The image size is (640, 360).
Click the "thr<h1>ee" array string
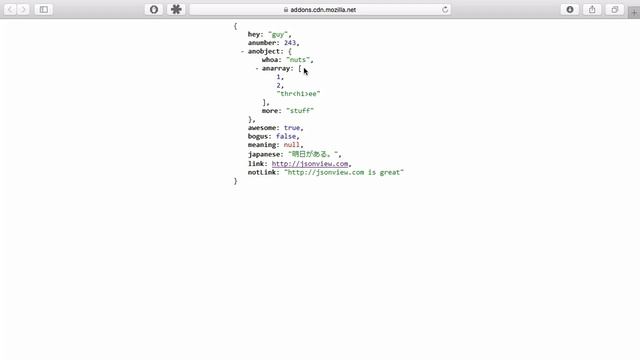298,94
